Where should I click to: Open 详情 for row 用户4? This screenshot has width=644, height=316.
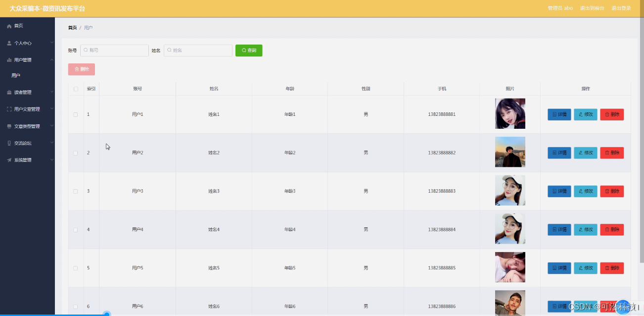pyautogui.click(x=559, y=230)
